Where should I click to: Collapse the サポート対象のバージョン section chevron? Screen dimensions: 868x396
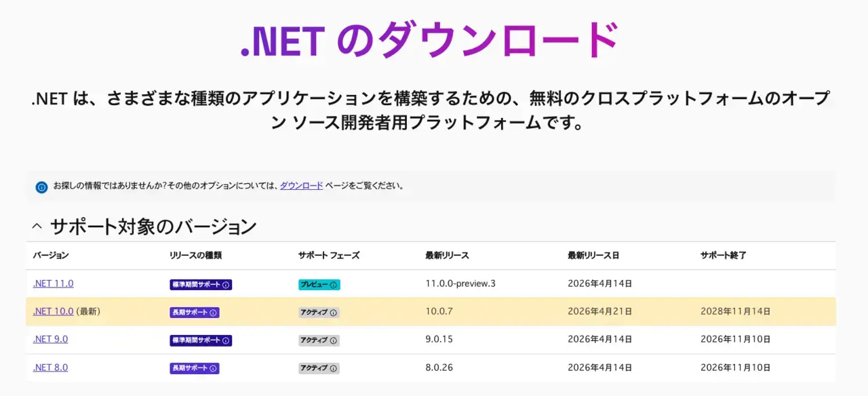[x=37, y=226]
